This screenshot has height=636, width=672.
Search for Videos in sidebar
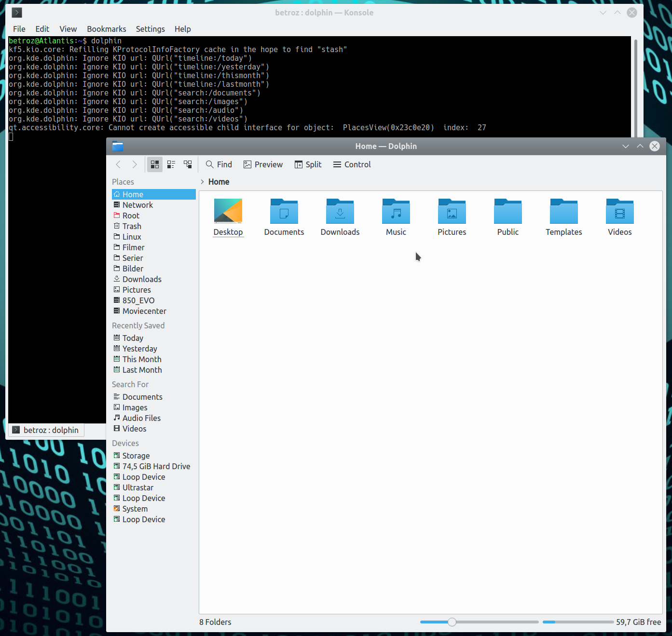[154, 429]
